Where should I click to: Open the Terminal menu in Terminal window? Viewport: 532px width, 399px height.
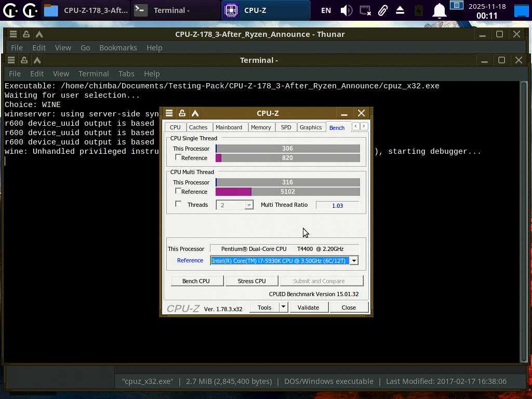tap(94, 74)
